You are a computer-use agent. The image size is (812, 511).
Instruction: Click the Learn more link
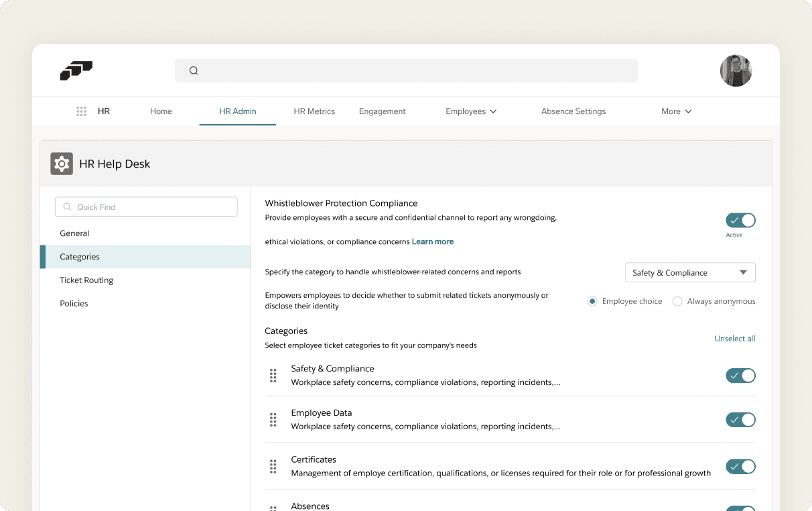(x=433, y=241)
